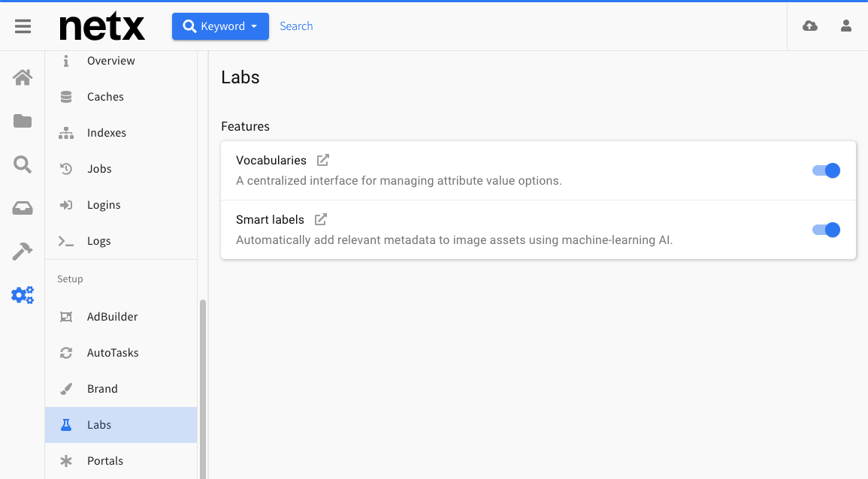Click the Features section heading
The image size is (868, 479).
pos(245,126)
